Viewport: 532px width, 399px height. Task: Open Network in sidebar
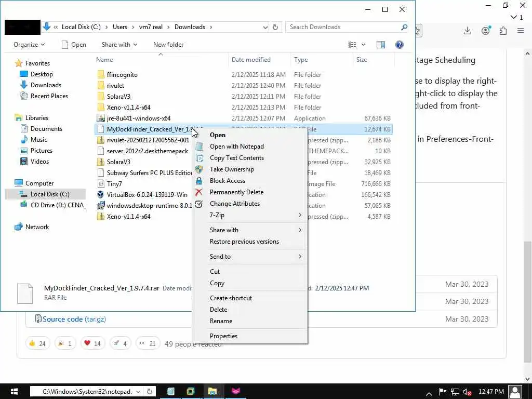click(x=37, y=227)
